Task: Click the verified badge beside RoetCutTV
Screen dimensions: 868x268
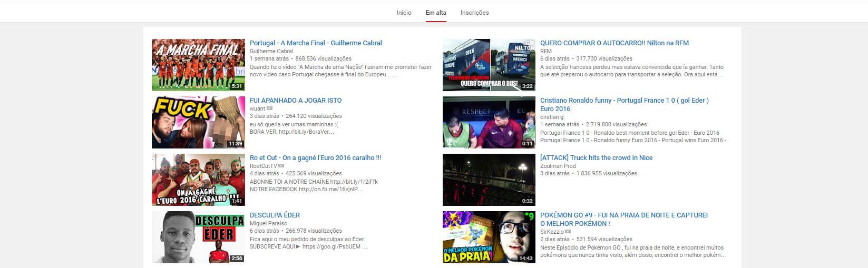Action: 281,166
